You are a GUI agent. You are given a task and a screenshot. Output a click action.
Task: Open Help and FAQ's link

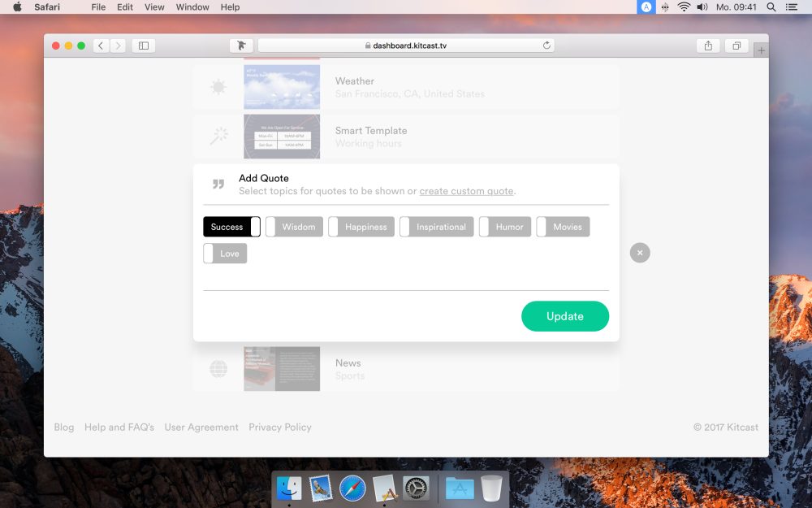[x=119, y=428]
